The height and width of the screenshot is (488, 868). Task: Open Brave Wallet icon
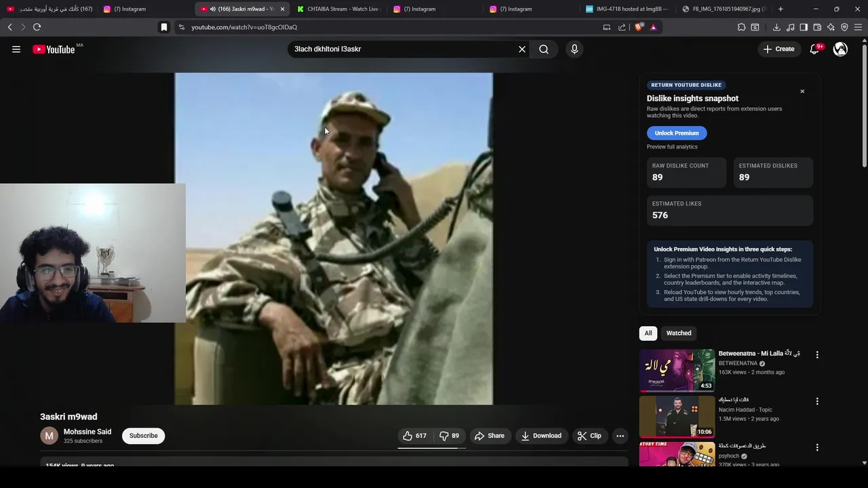coord(817,27)
